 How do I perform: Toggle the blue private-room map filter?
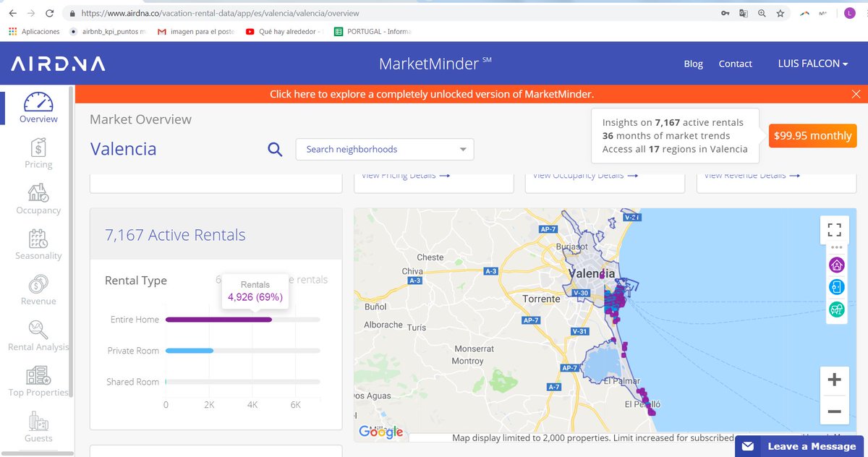pyautogui.click(x=836, y=287)
